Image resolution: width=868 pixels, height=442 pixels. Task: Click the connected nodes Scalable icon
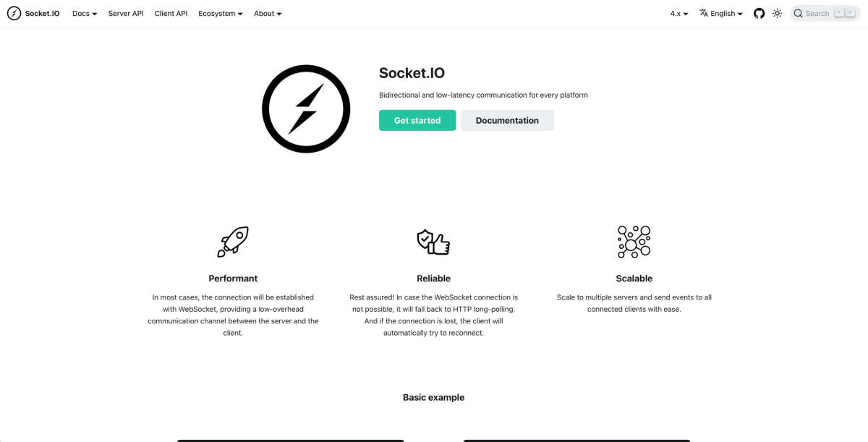[x=634, y=242]
